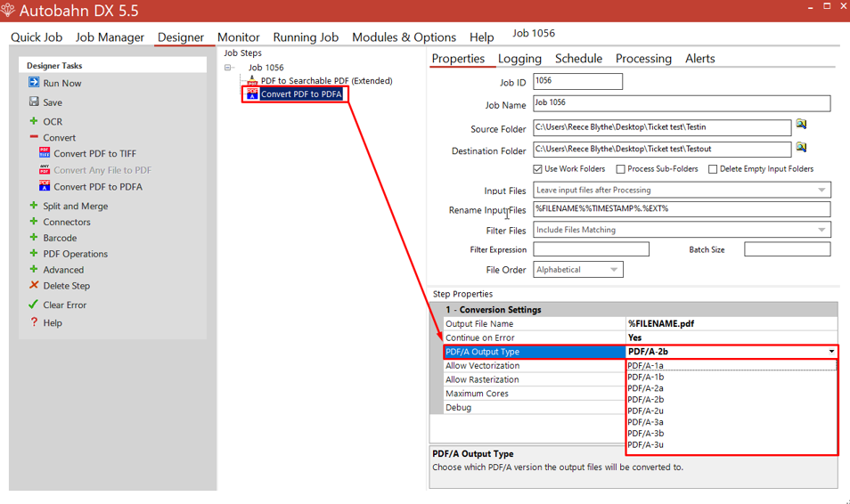Click the Save floppy disk icon
The image size is (850, 504).
(x=34, y=102)
